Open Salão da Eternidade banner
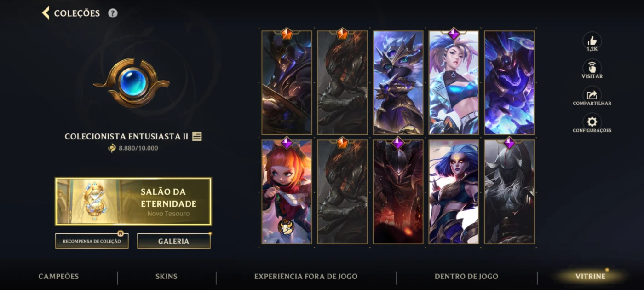644x290 pixels. click(133, 202)
